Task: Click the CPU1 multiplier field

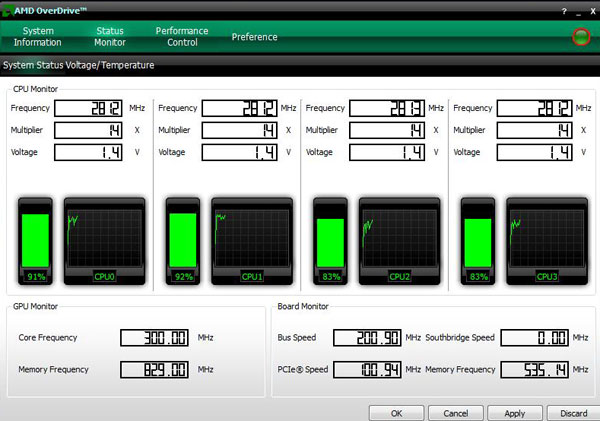Action: click(x=240, y=130)
